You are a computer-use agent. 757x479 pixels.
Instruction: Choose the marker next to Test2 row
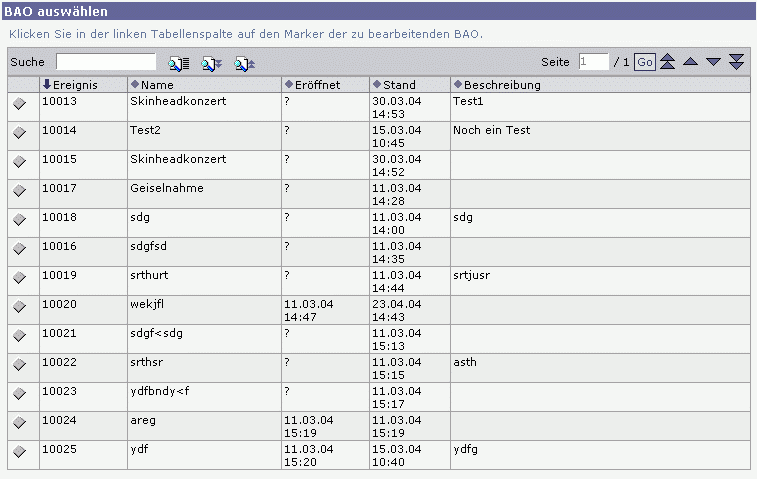click(x=20, y=133)
